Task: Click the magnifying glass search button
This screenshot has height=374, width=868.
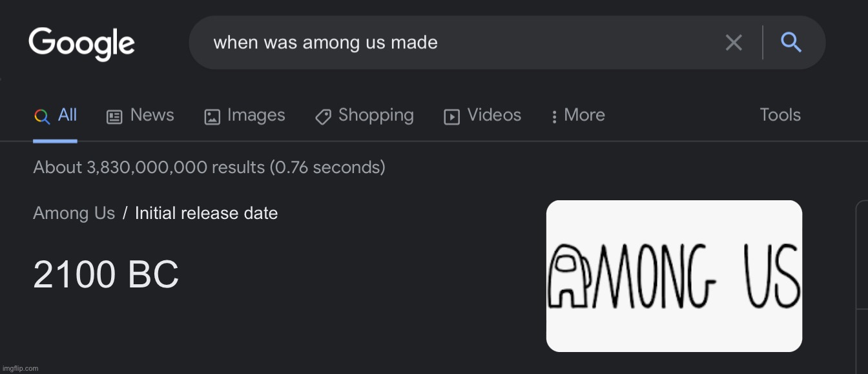Action: point(791,43)
